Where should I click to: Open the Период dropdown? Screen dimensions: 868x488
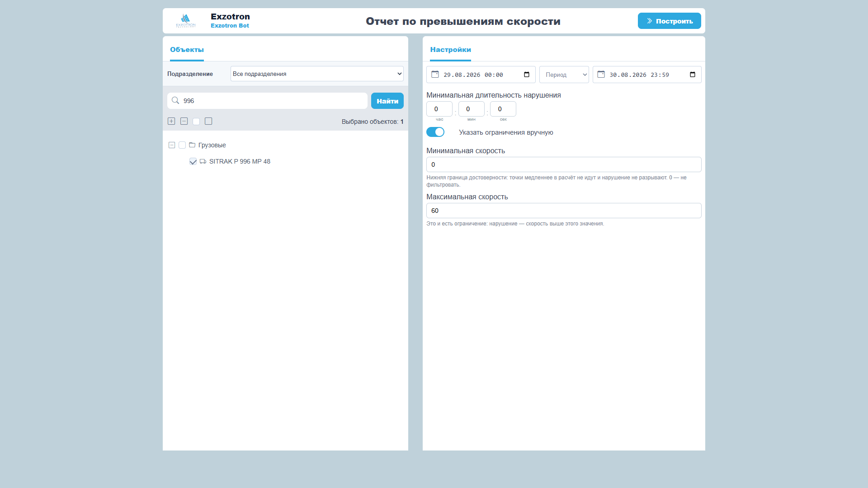[564, 75]
